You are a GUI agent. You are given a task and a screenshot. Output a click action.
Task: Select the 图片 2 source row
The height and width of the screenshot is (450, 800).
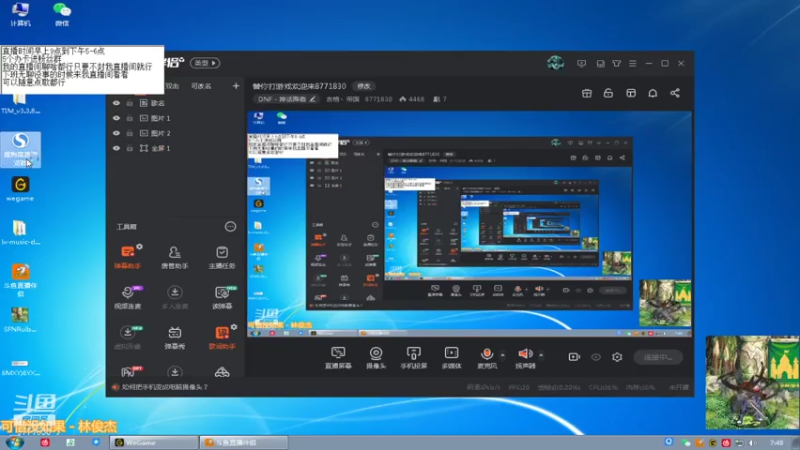176,133
